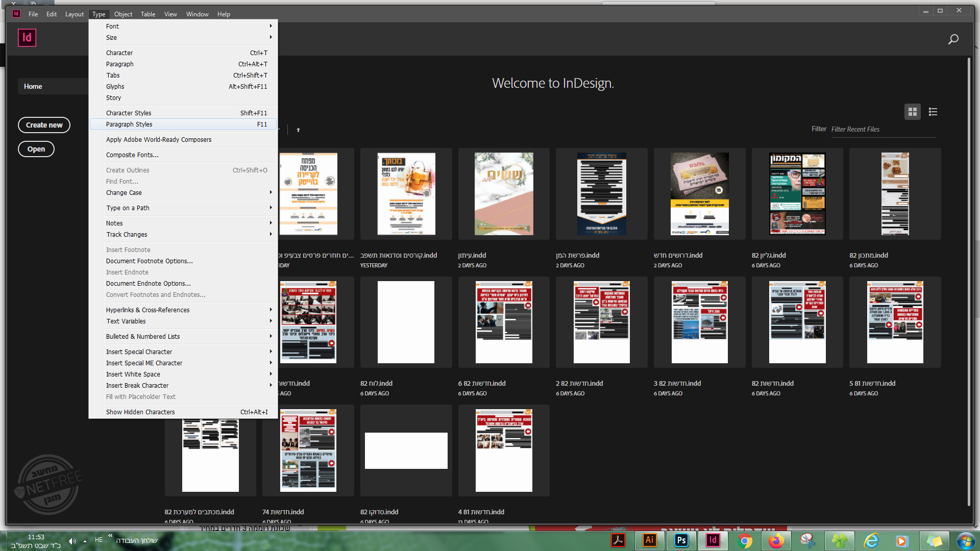Launch Firefox from the taskbar
Screen dimensions: 980x551
(x=776, y=540)
